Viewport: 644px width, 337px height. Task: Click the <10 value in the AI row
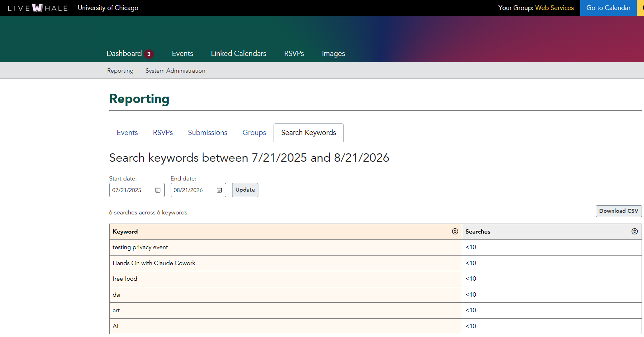(x=471, y=326)
